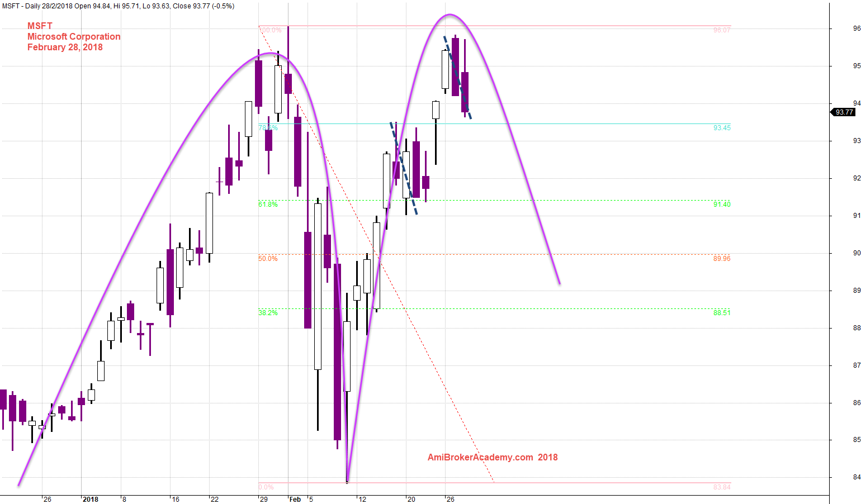Click the 61.8% retracement label
Image resolution: width=861 pixels, height=504 pixels.
point(268,205)
